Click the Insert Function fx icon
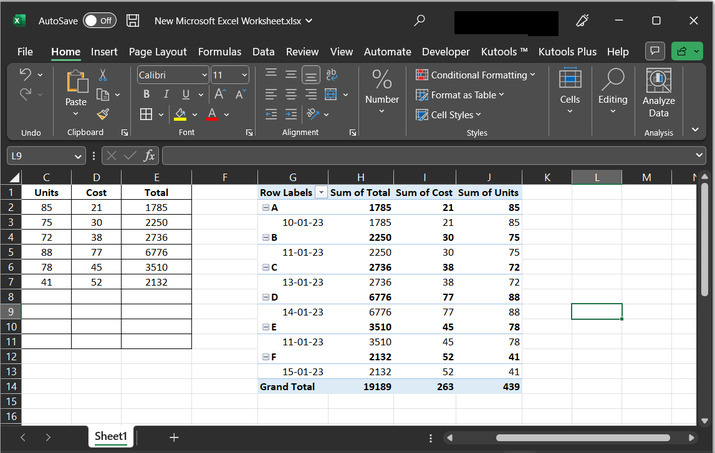Image resolution: width=715 pixels, height=453 pixels. 149,155
